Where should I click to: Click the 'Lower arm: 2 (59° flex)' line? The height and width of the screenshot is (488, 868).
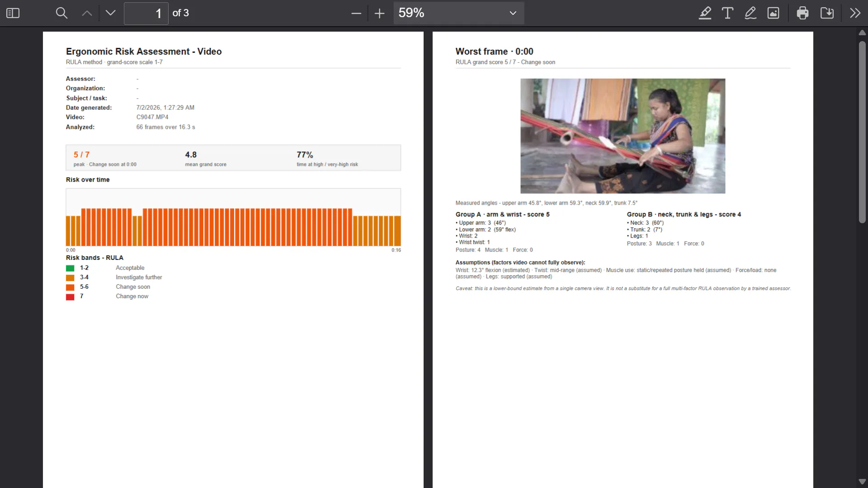pyautogui.click(x=486, y=230)
